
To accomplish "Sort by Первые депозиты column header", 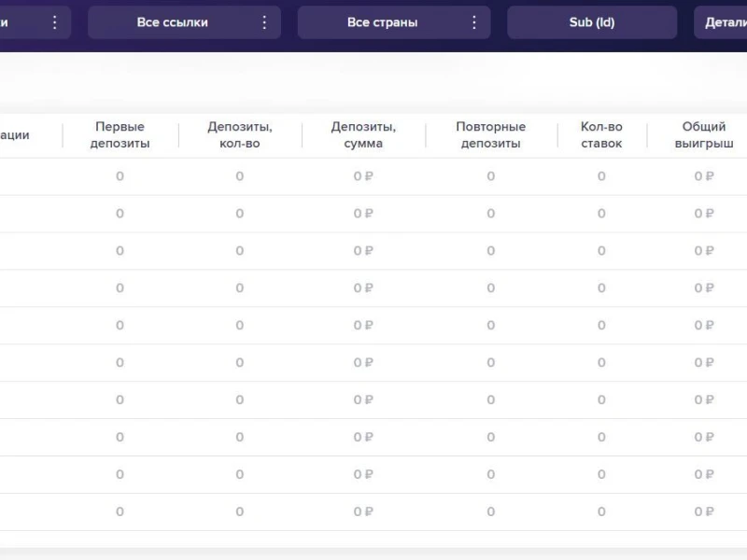I will coord(120,135).
